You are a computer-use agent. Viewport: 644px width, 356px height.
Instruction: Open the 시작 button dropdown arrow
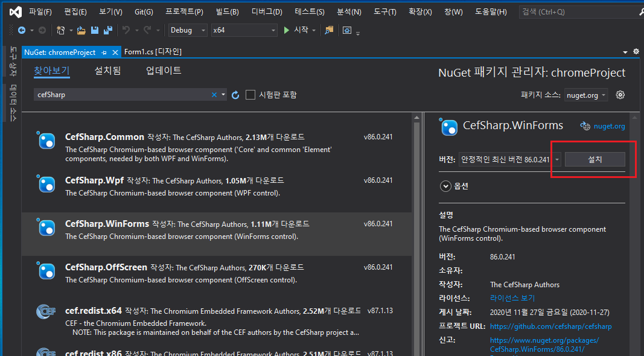(x=314, y=30)
